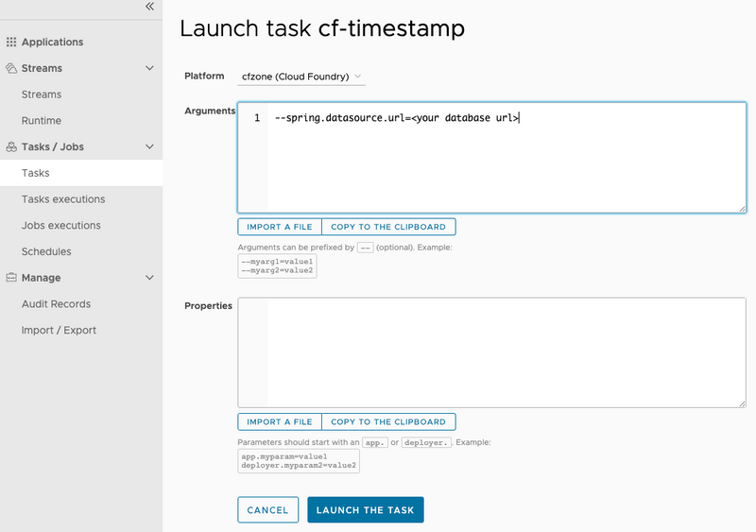Open Audit Records
The image size is (756, 532).
pyautogui.click(x=56, y=304)
